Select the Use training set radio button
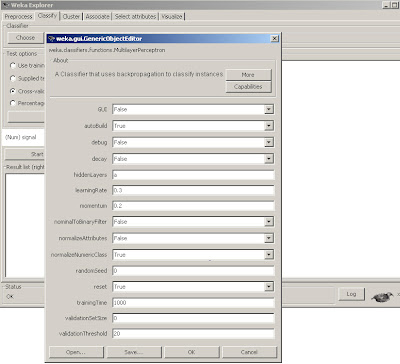 (x=13, y=66)
